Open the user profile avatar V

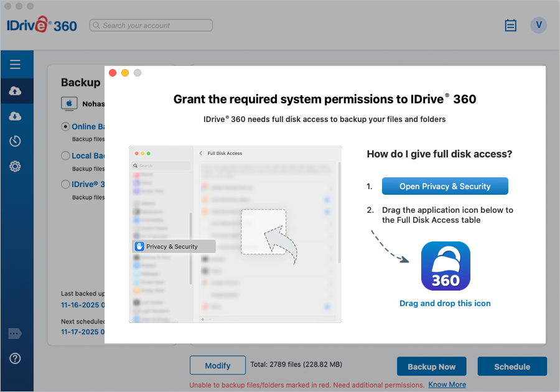pos(538,25)
